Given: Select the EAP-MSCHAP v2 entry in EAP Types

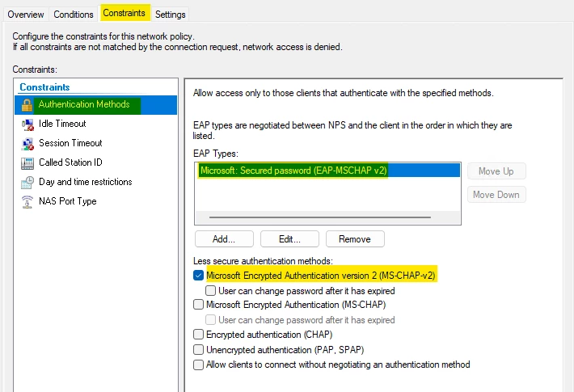Looking at the screenshot, I should click(327, 171).
